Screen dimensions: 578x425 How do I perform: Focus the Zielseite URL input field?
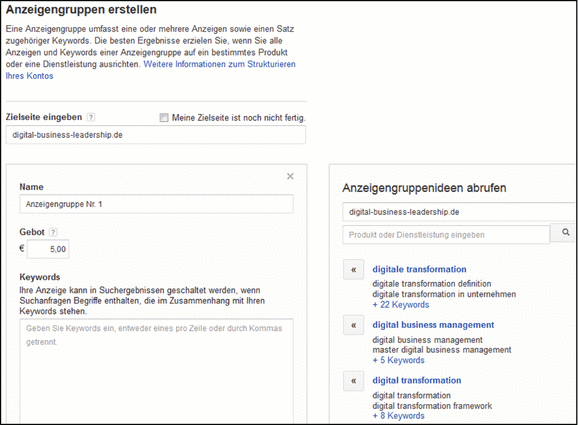click(156, 135)
